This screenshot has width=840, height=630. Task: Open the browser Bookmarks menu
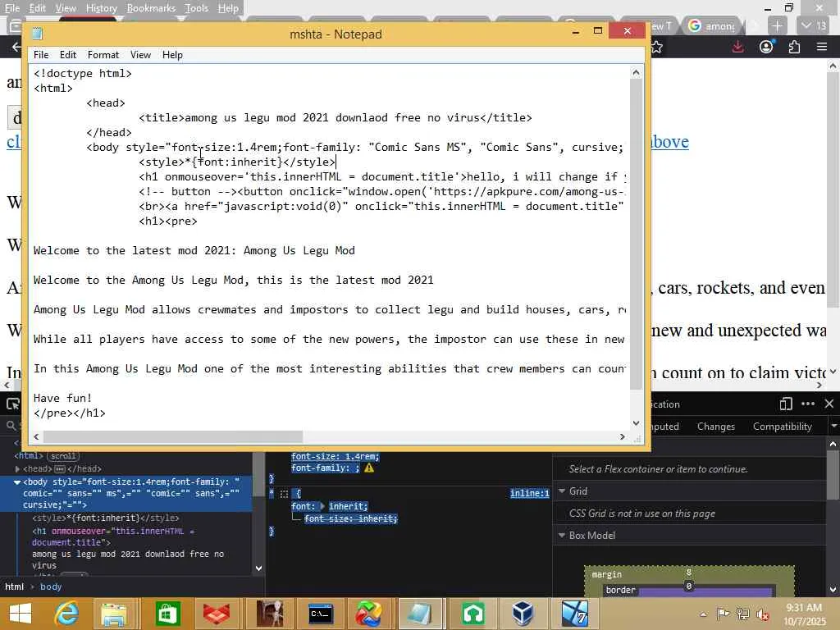tap(151, 8)
